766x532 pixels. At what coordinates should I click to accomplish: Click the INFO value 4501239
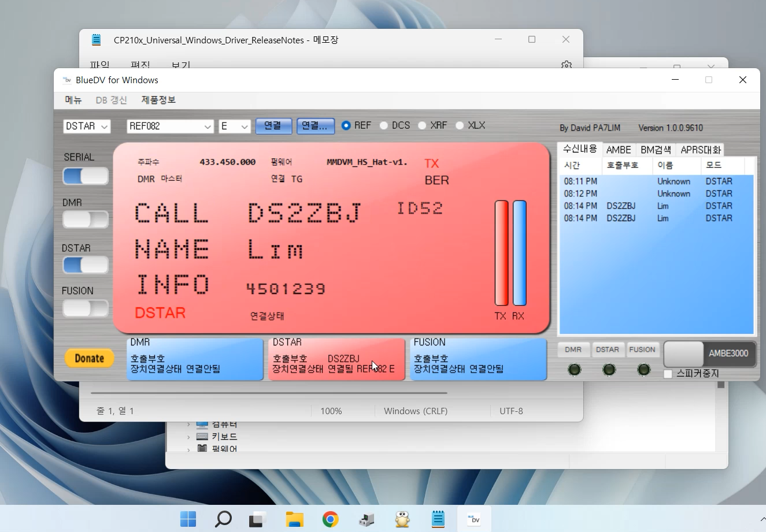click(286, 289)
